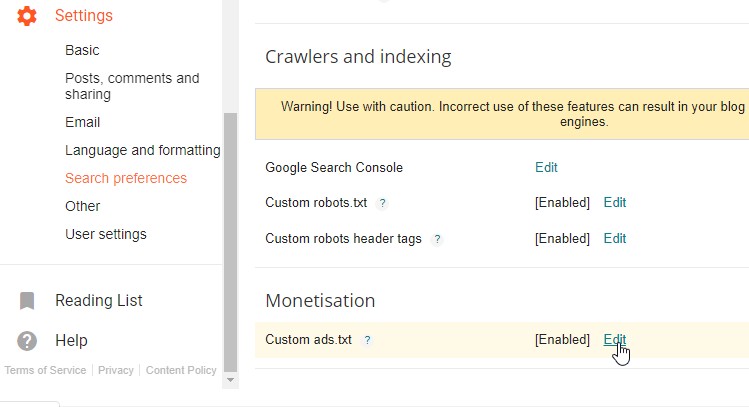Click sidebar scrollbar down arrow

pyautogui.click(x=231, y=380)
